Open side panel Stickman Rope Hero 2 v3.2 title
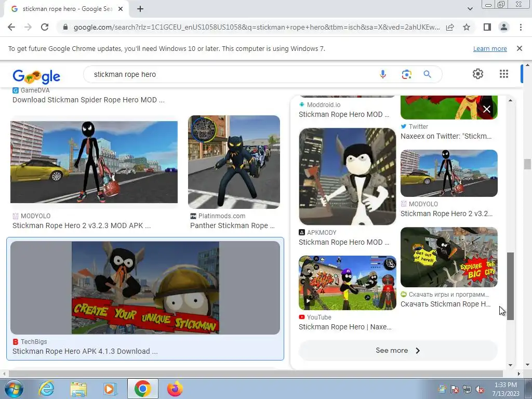This screenshot has width=532, height=399. click(x=446, y=214)
